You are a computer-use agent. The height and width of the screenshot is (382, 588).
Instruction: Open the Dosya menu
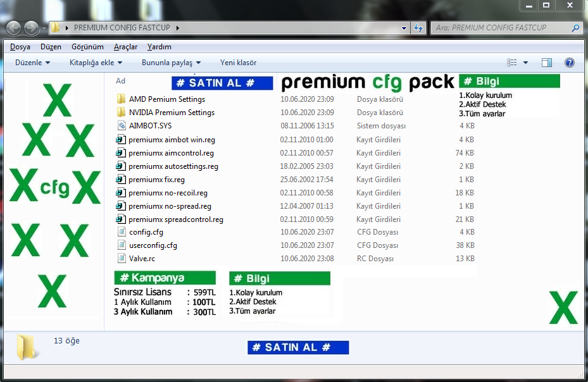pyautogui.click(x=20, y=47)
